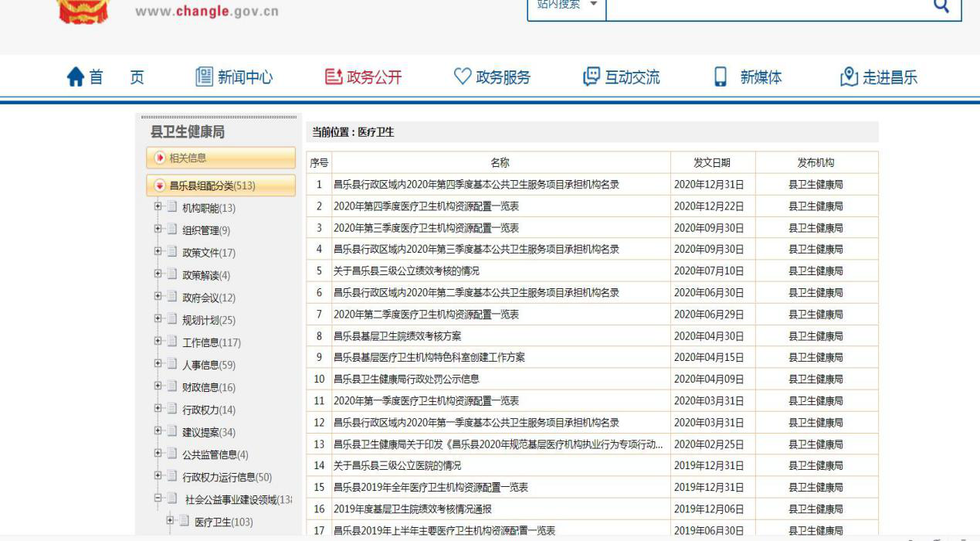This screenshot has height=541, width=980.
Task: Click the 走进昌乐 map pin icon
Action: tap(849, 77)
